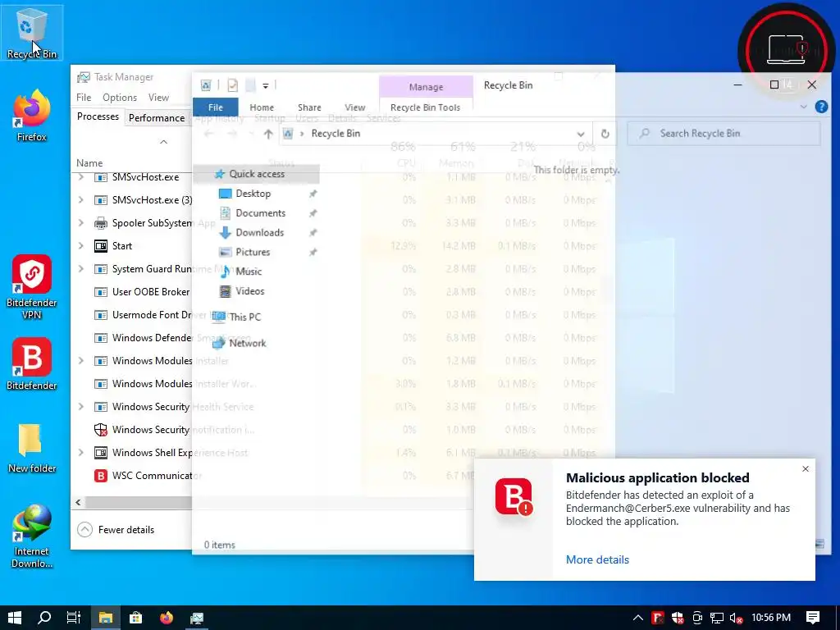The width and height of the screenshot is (840, 630).
Task: Open the Customize Quick Access Toolbar dropdown
Action: (x=265, y=85)
